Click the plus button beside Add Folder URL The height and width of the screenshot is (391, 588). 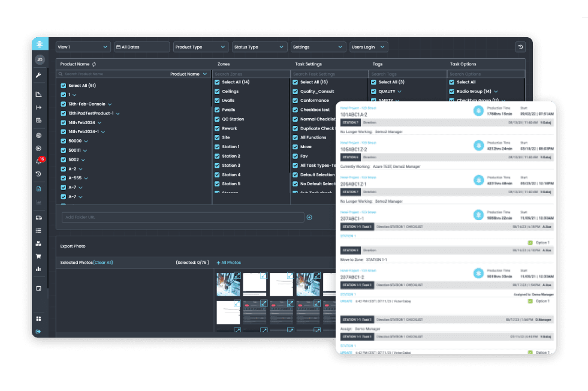(308, 217)
